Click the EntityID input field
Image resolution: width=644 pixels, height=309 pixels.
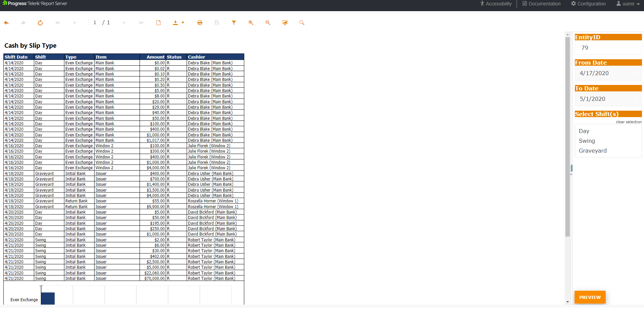point(608,48)
